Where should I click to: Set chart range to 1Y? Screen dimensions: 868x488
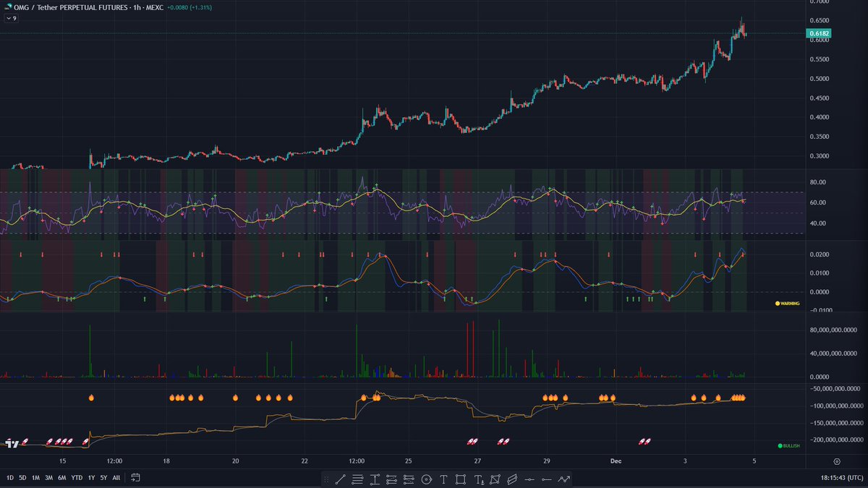[x=92, y=478]
